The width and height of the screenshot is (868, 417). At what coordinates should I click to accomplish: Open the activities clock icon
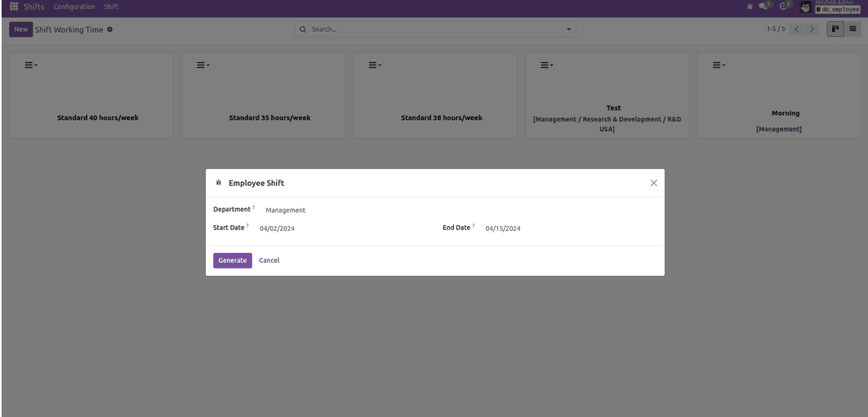pyautogui.click(x=785, y=6)
